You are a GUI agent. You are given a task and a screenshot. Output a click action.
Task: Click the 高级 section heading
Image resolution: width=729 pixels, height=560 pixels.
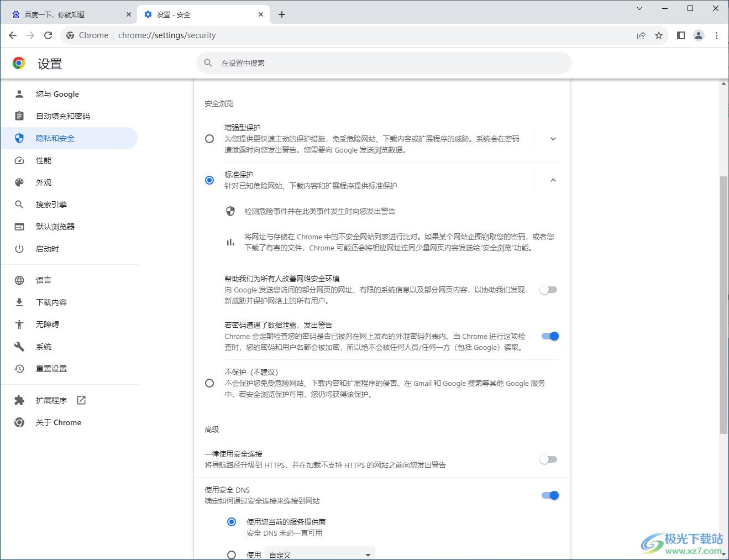[x=212, y=430]
